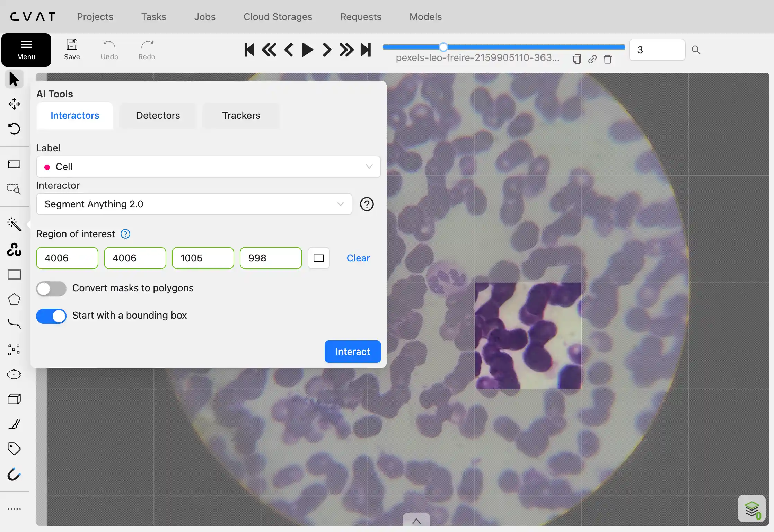
Task: Open the OpenCV tools icon
Action: point(14,249)
